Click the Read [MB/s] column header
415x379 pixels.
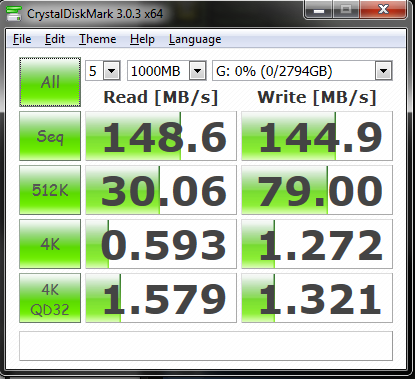(x=161, y=98)
